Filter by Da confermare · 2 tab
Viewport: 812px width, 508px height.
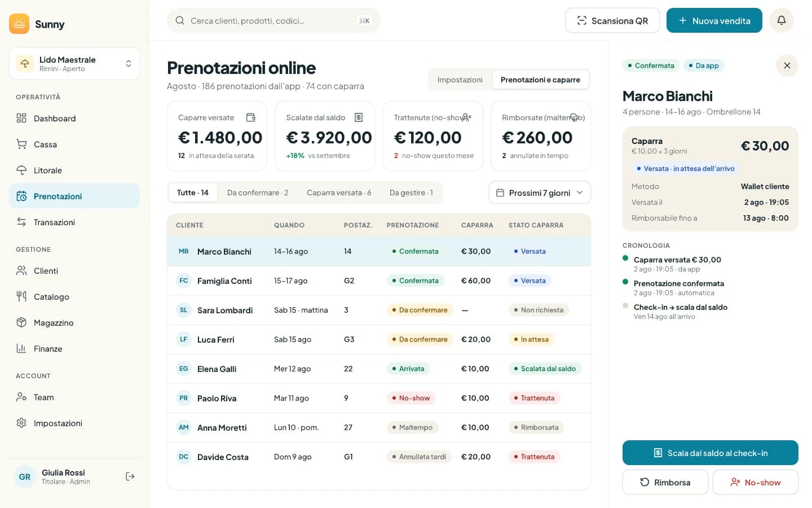pyautogui.click(x=258, y=192)
